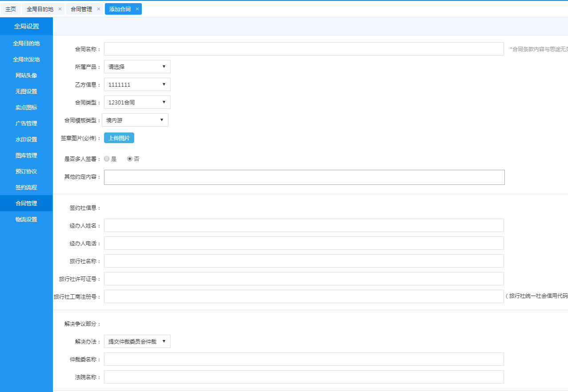Expand the 乙方信息 dropdown
Screen dimensions: 568x392
click(x=137, y=84)
